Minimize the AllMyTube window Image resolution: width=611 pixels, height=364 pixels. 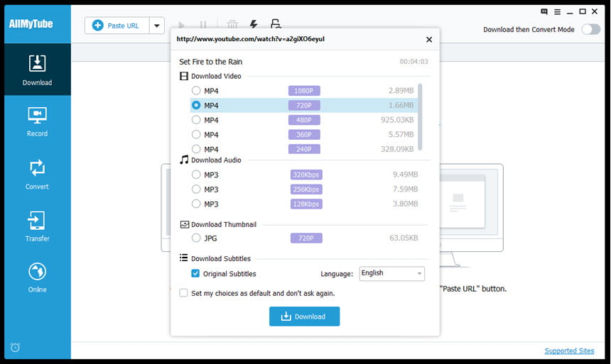click(570, 12)
